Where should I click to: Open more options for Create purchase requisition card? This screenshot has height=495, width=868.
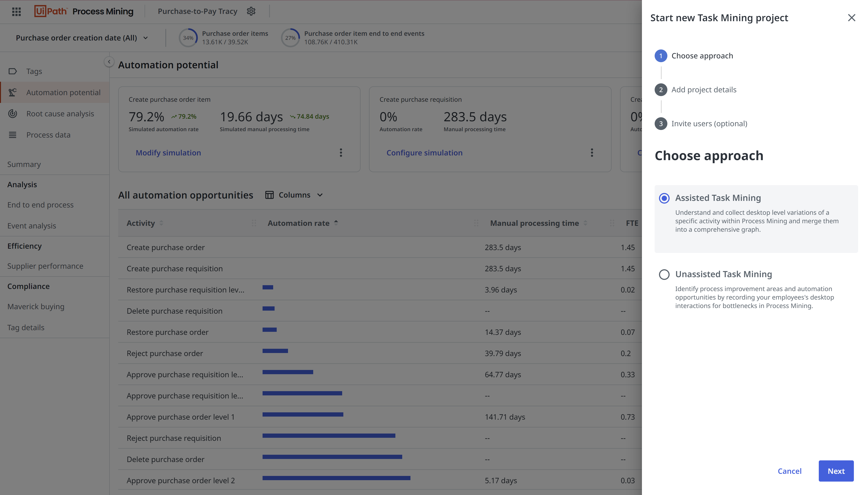(x=592, y=153)
